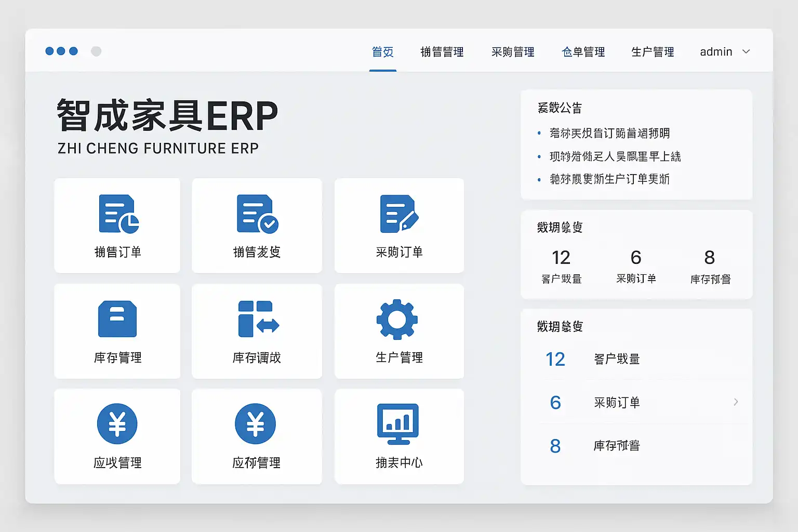Open the inventory transfer arrows icon
This screenshot has width=798, height=532.
pos(258,319)
